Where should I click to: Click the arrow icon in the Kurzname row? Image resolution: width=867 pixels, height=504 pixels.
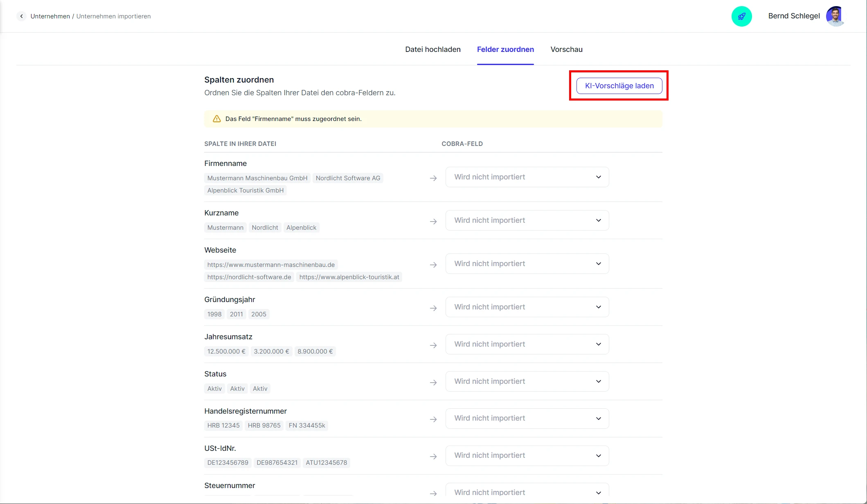[x=433, y=222]
